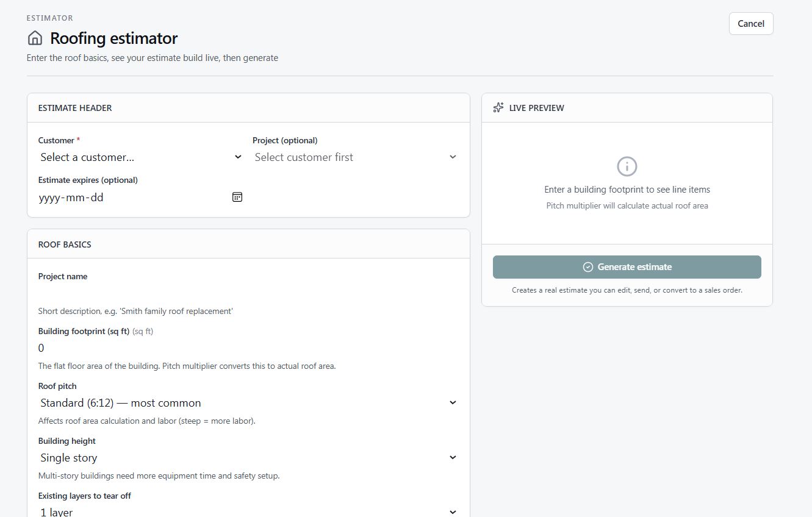
Task: Click the Building footprint value field
Action: (x=248, y=348)
